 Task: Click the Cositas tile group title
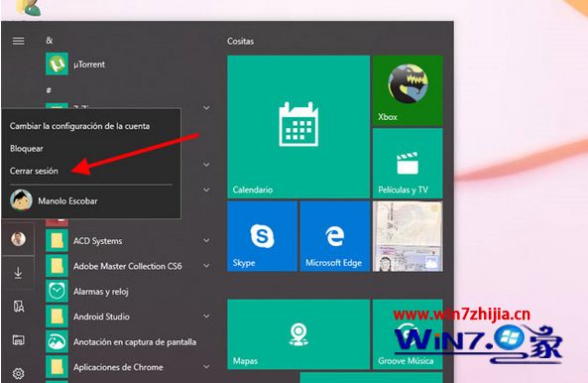240,41
